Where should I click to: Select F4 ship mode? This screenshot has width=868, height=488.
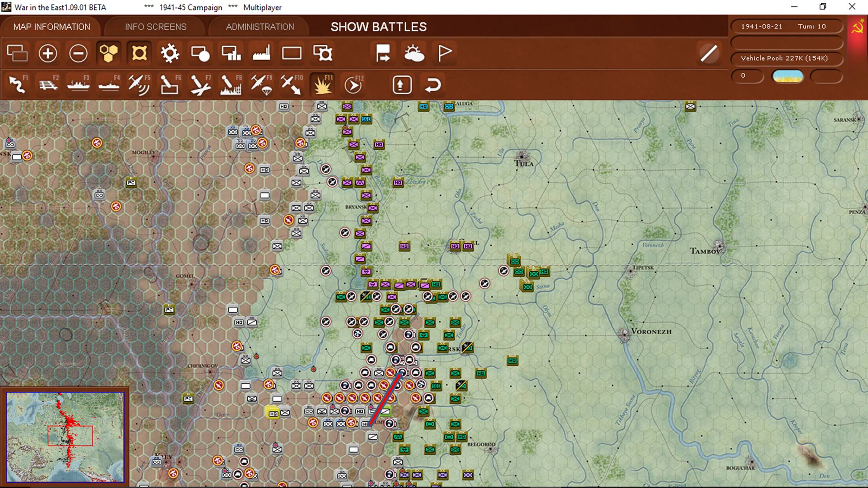[109, 85]
